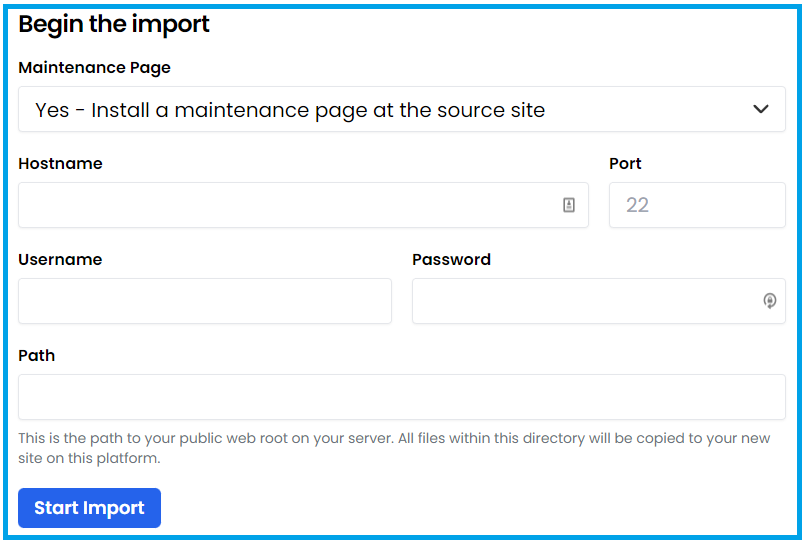Click the Hostname label
Screen dimensions: 812x560
point(61,164)
